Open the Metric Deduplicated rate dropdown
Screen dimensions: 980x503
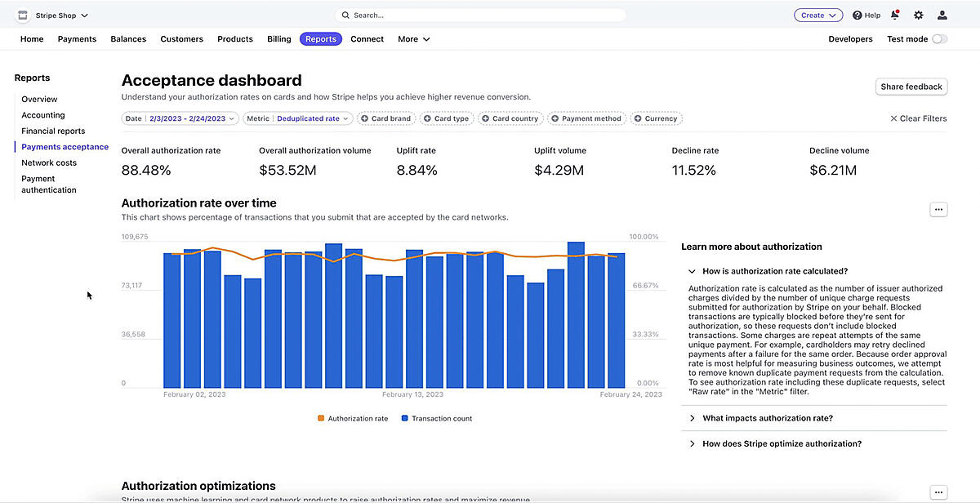coord(298,118)
